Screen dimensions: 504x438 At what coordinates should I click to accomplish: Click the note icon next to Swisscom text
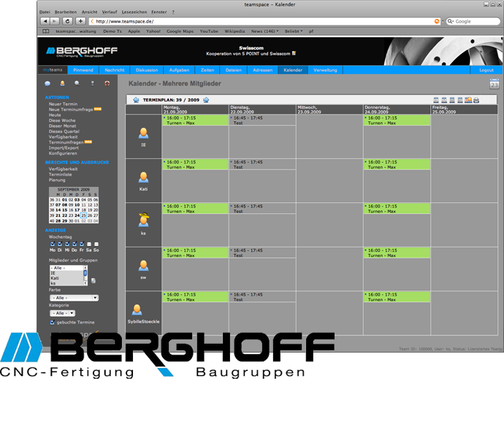point(294,53)
